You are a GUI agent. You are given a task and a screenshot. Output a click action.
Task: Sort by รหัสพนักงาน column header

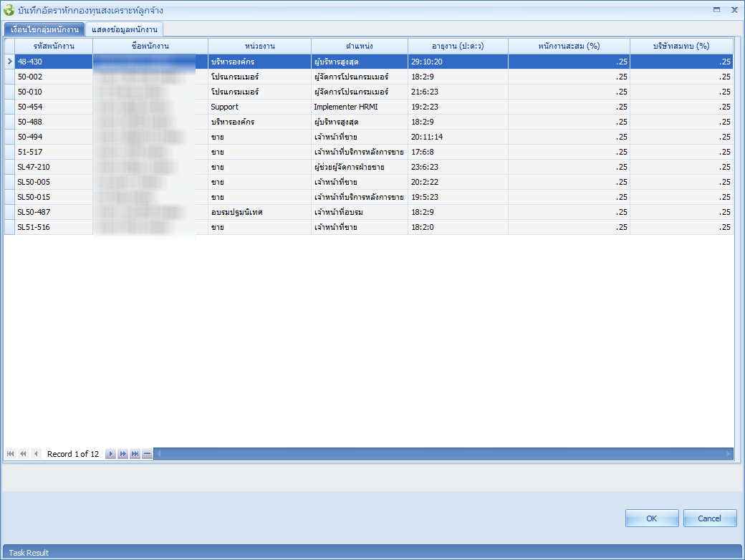tap(54, 46)
